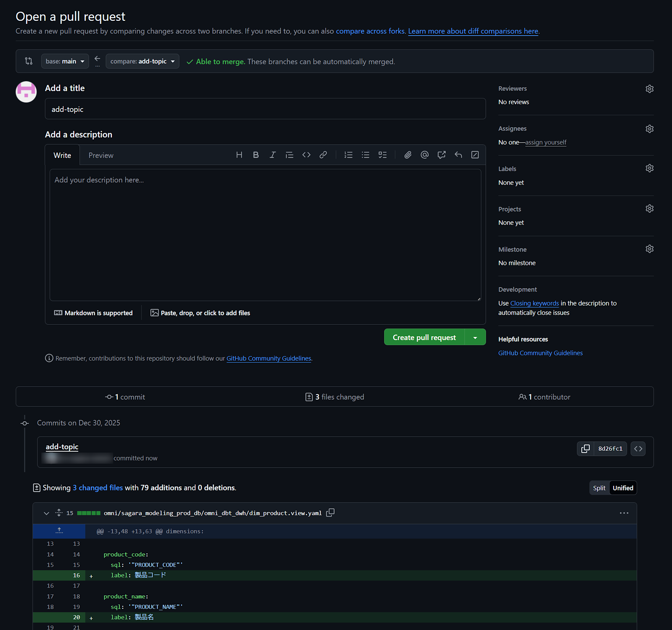672x630 pixels.
Task: Expand the Create pull request options arrow
Action: coord(475,338)
